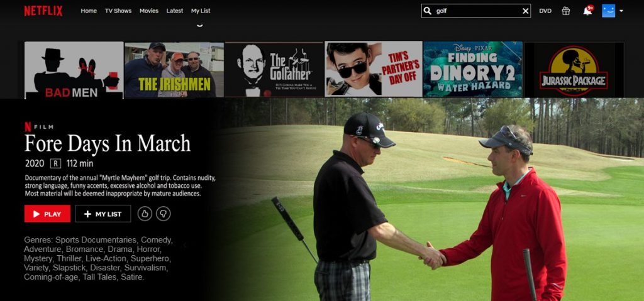Add Fore Days In March to My List
Viewport: 644px width, 301px height.
103,214
